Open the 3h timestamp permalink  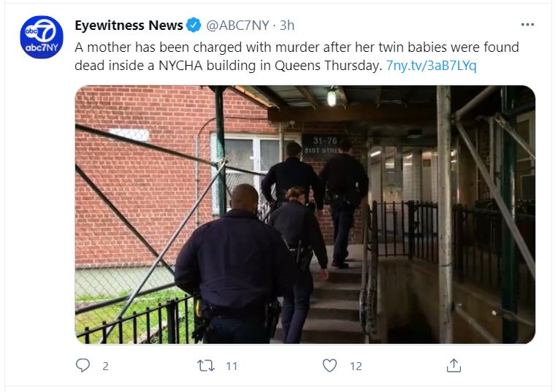[287, 26]
